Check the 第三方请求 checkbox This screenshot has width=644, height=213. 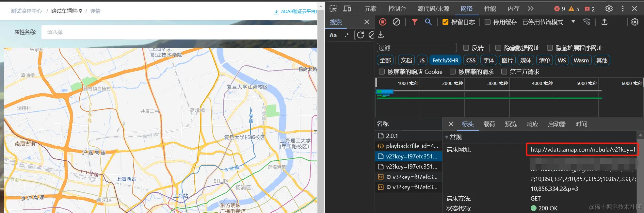(x=504, y=71)
